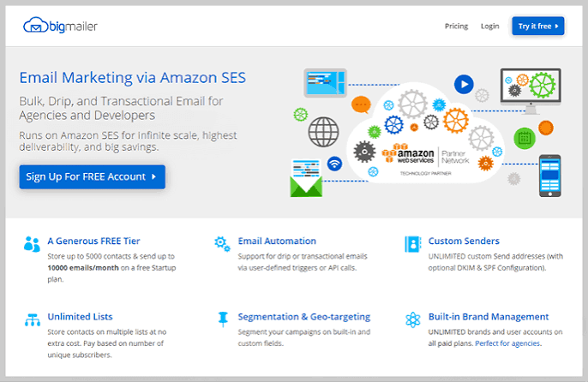Image resolution: width=588 pixels, height=382 pixels.
Task: Click the globe icon in illustration
Action: coord(323,132)
